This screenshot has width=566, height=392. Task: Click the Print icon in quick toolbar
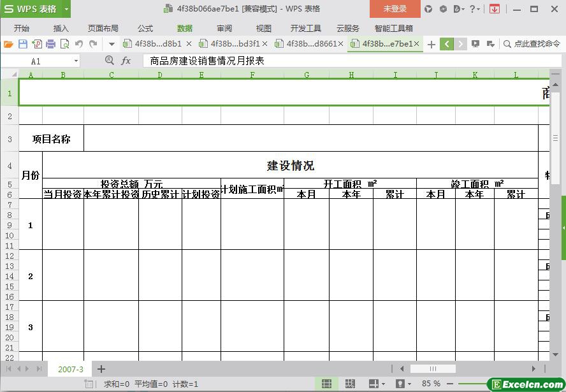point(51,44)
